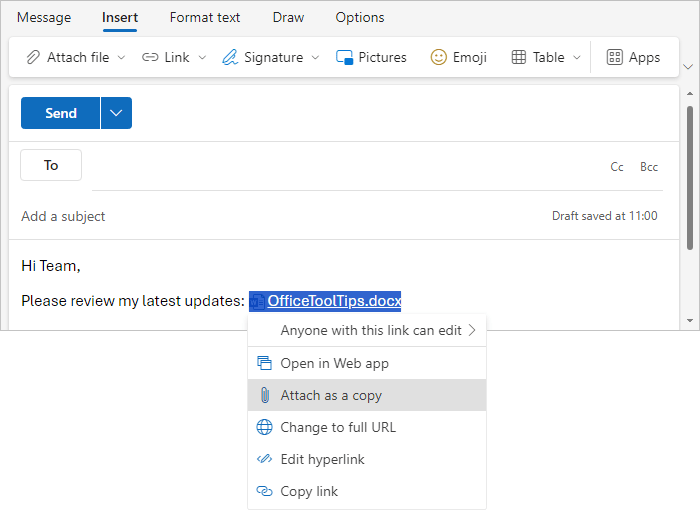The width and height of the screenshot is (700, 510).
Task: Open the Apps icon
Action: (x=614, y=57)
